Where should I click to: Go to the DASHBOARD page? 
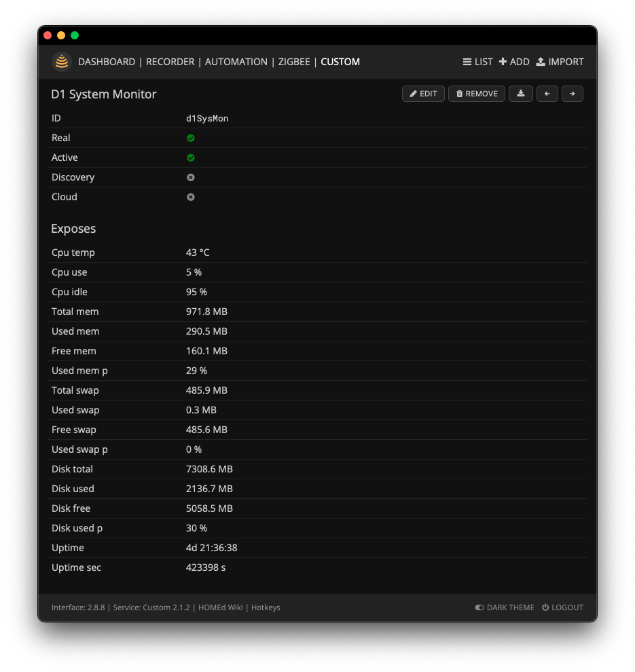click(x=107, y=61)
